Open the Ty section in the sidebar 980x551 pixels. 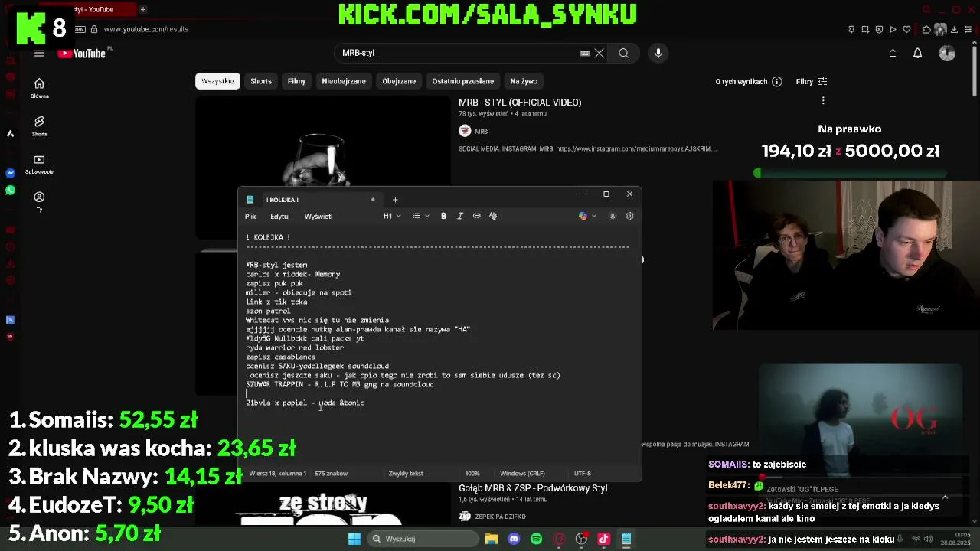pyautogui.click(x=39, y=201)
